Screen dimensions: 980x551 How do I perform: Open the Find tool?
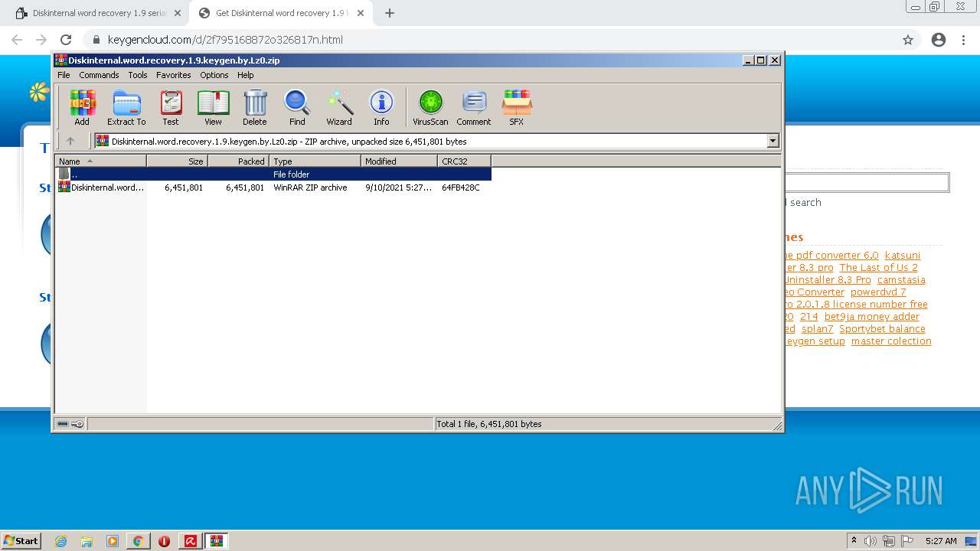pos(297,107)
